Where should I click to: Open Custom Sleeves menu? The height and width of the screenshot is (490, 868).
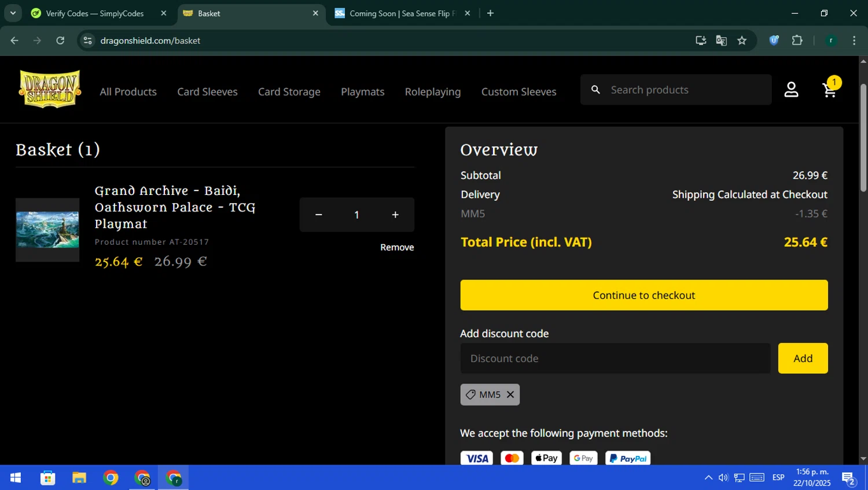519,91
